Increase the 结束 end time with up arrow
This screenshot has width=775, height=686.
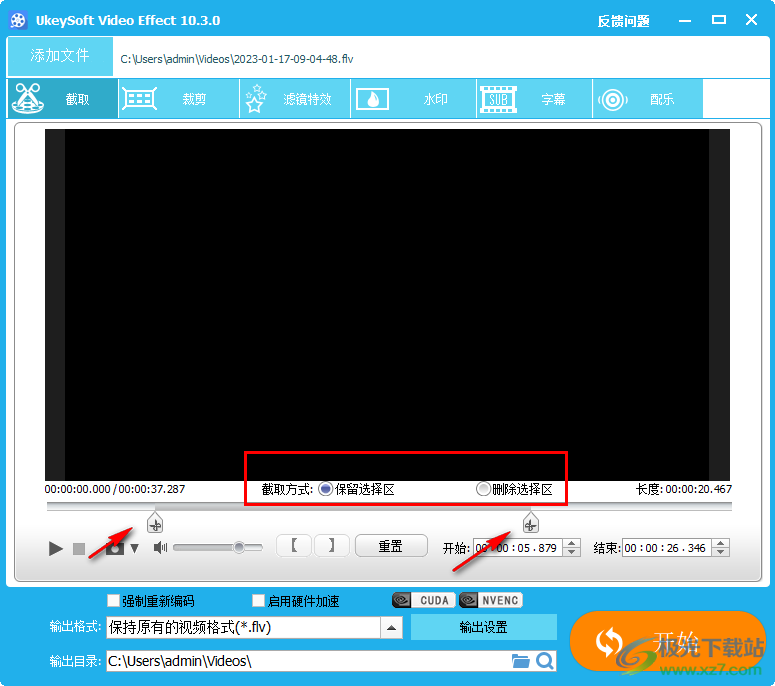(x=721, y=543)
